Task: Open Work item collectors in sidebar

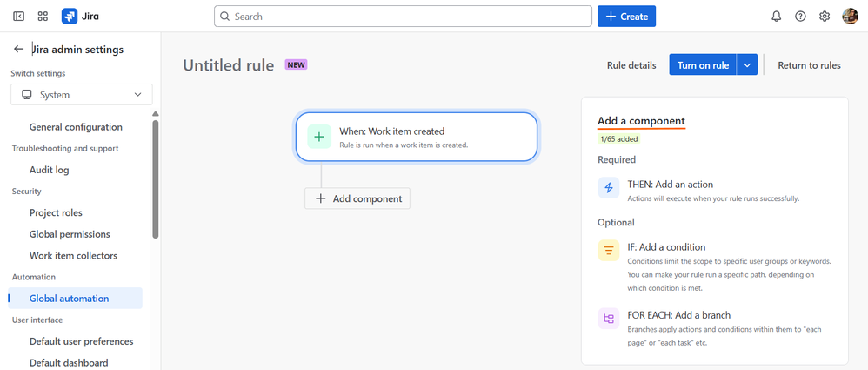Action: [x=74, y=256]
